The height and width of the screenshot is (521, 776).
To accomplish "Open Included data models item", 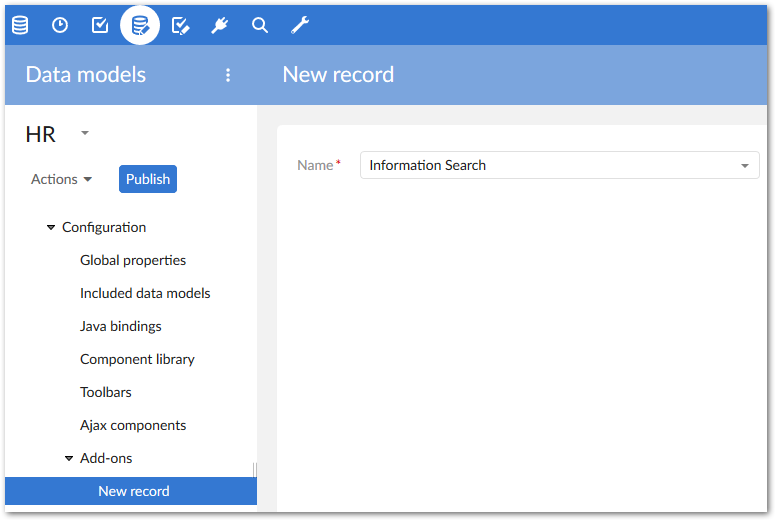I will [145, 293].
